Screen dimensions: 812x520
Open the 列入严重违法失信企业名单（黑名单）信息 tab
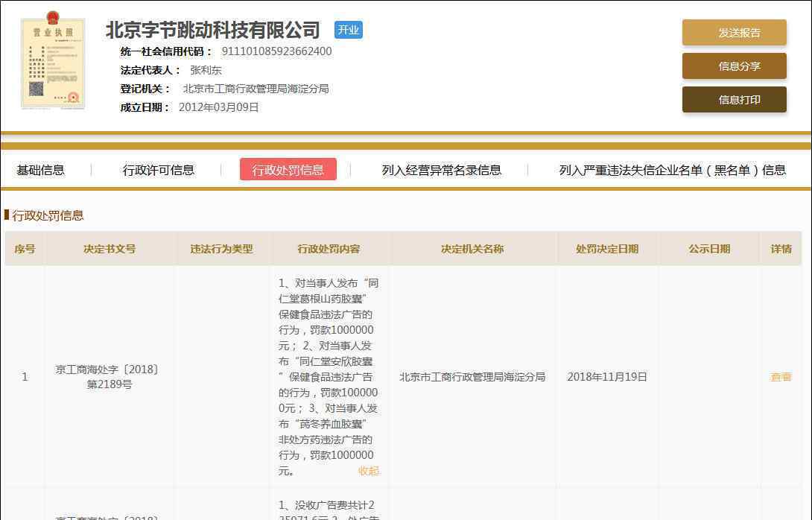pos(672,170)
